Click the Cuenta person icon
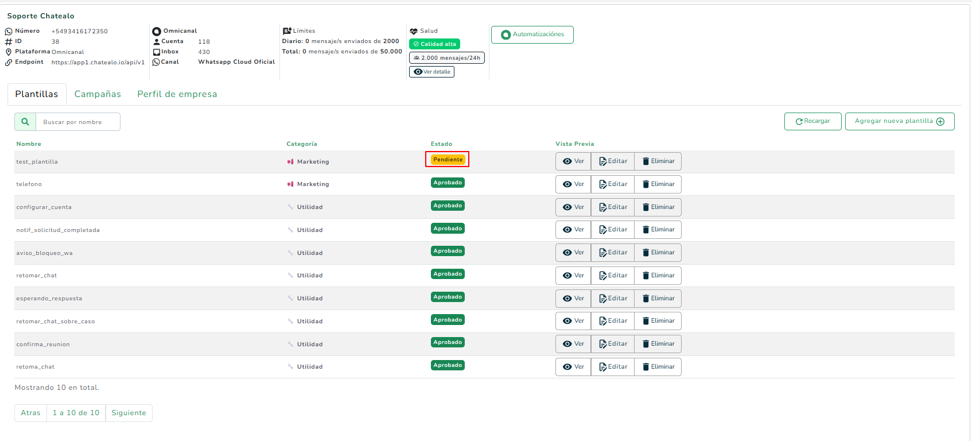 click(157, 42)
